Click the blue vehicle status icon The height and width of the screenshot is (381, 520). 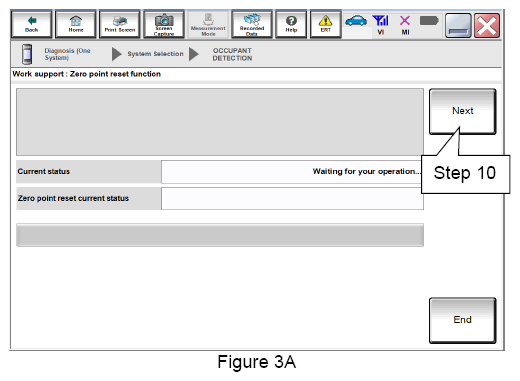pyautogui.click(x=356, y=21)
